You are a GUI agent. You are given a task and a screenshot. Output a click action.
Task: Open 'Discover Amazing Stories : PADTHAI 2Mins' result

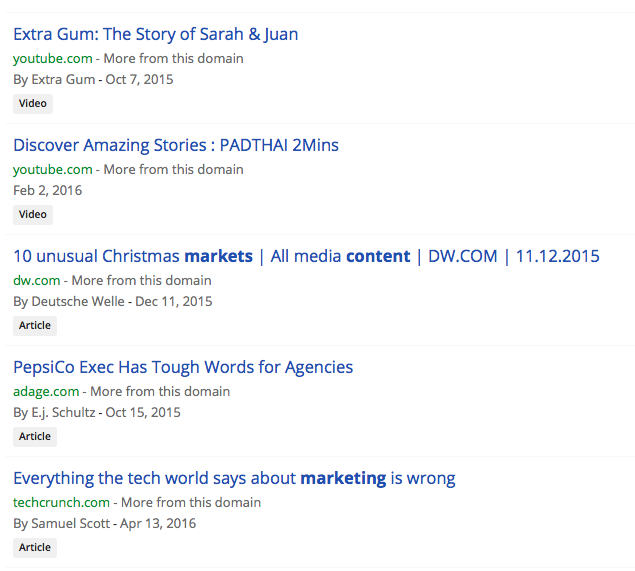point(175,145)
